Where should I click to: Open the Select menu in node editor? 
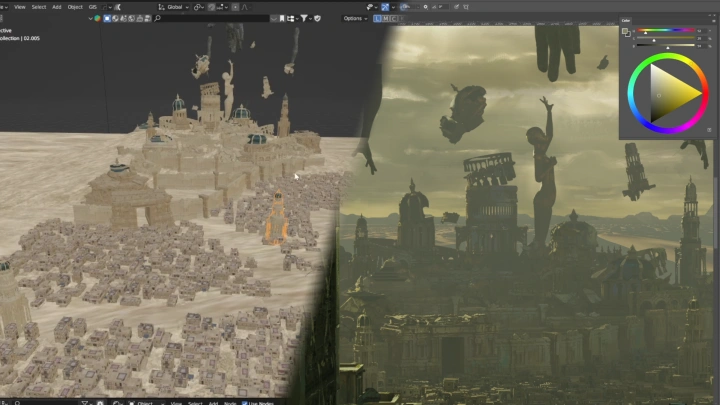195,403
